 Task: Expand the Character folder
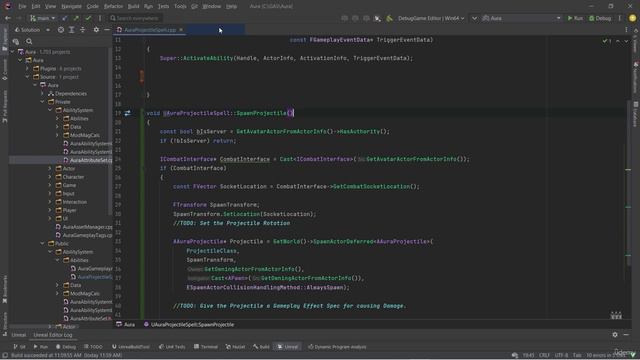click(x=50, y=177)
